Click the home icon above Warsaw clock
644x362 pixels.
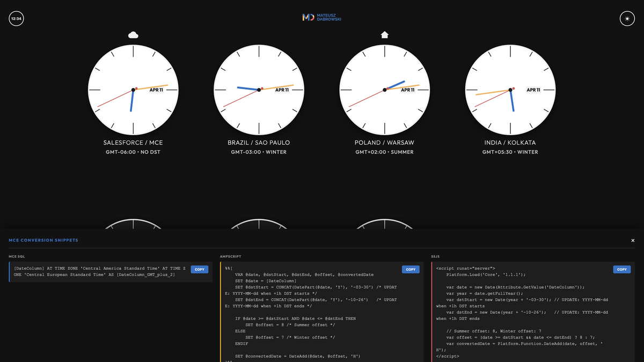coord(384,35)
